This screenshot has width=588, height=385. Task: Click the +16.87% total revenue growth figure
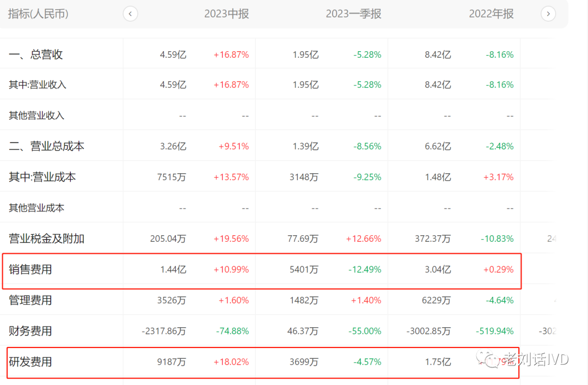coord(231,54)
